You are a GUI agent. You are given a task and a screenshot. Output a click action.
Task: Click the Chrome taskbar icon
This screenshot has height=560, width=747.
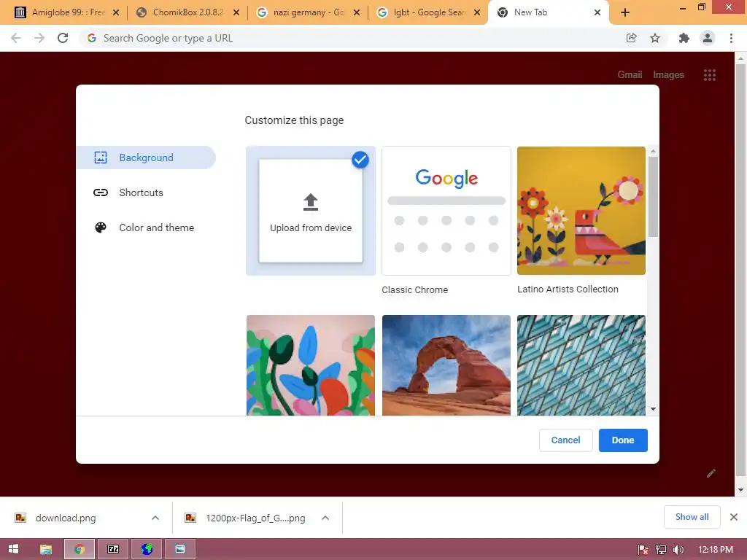tap(80, 550)
